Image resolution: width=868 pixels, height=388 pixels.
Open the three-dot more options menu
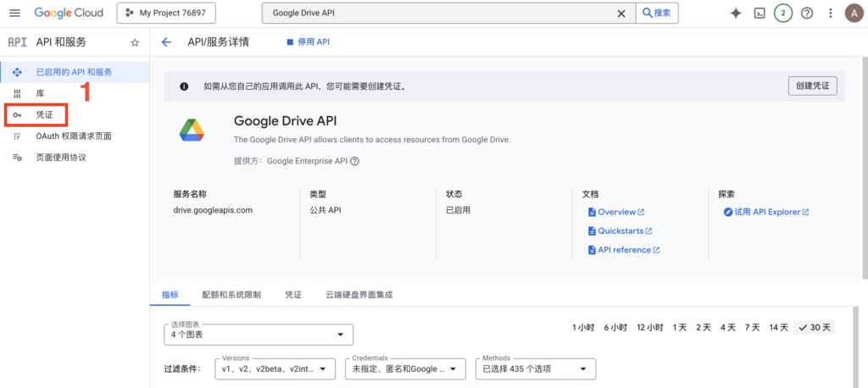tap(831, 14)
